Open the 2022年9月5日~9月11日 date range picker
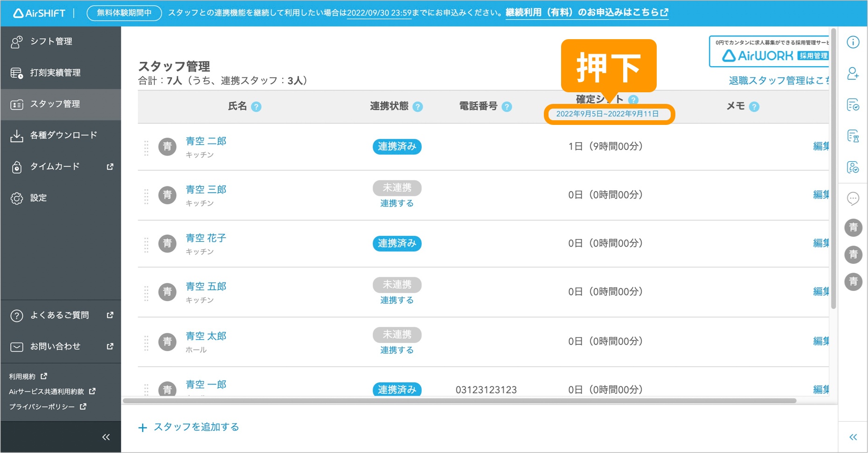The width and height of the screenshot is (868, 453). pyautogui.click(x=607, y=114)
